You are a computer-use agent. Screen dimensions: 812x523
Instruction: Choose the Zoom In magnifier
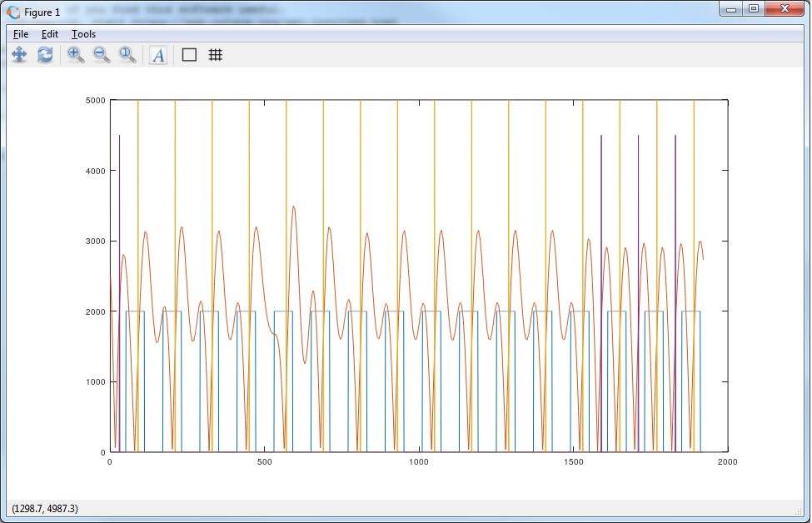click(x=76, y=55)
